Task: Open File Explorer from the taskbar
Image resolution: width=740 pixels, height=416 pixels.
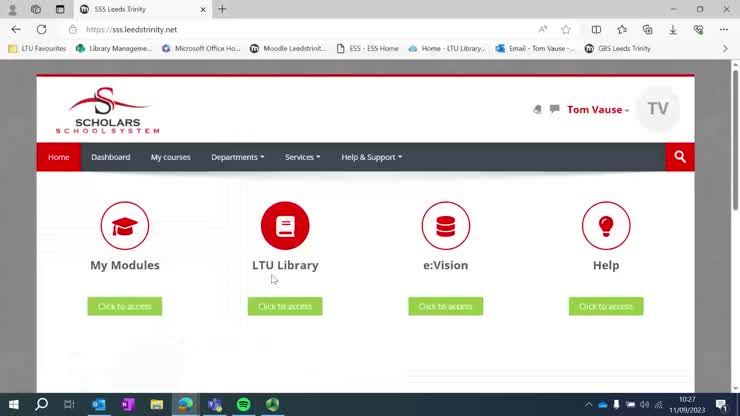Action: coord(157,405)
